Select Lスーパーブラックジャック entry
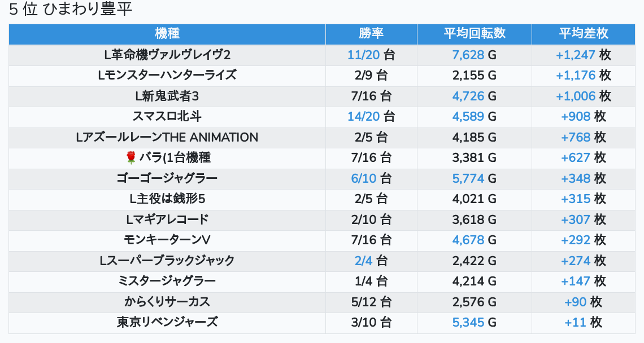 [x=167, y=261]
